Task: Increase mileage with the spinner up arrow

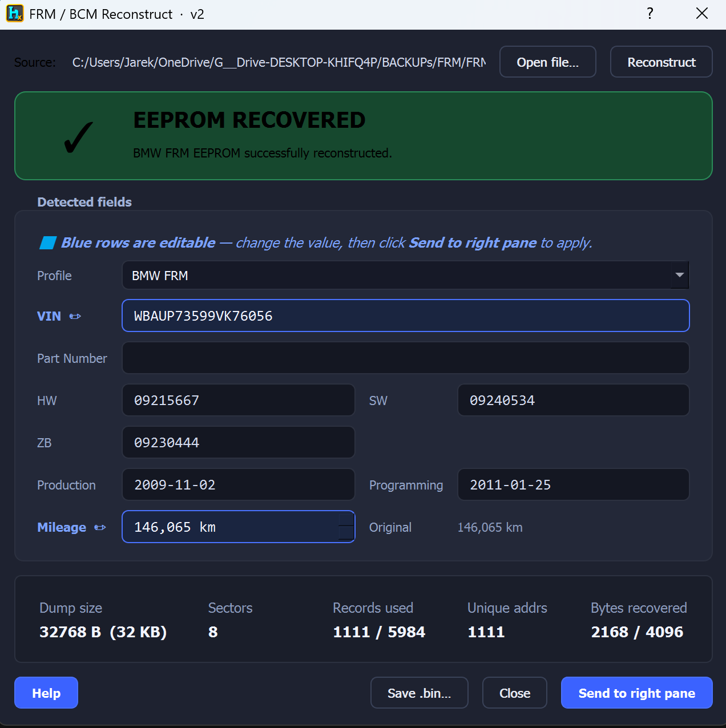Action: tap(346, 519)
